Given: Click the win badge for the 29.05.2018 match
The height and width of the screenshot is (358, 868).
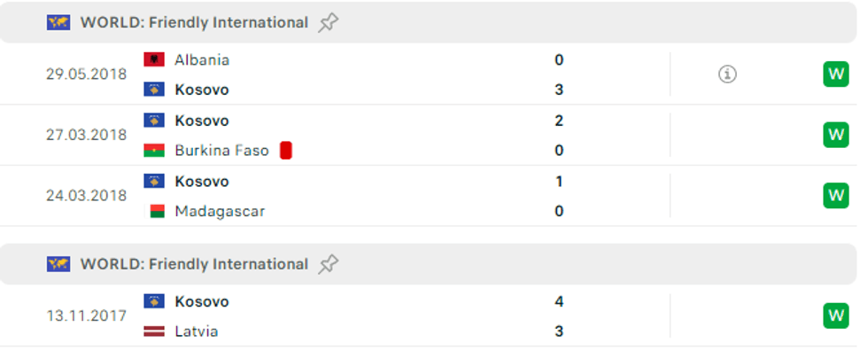Looking at the screenshot, I should click(x=835, y=74).
